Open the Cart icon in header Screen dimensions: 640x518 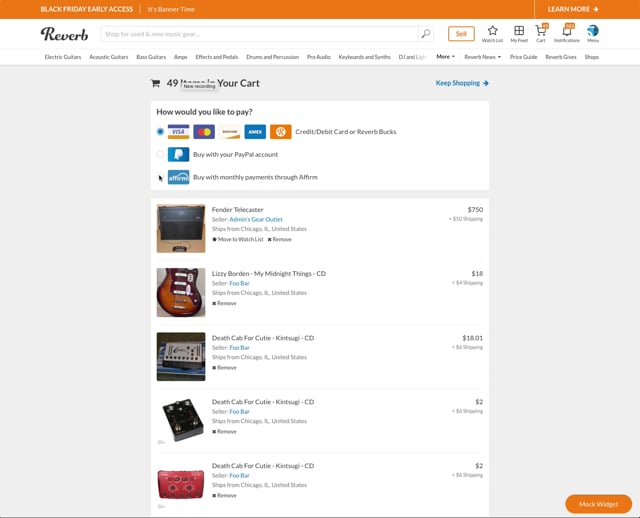click(541, 31)
